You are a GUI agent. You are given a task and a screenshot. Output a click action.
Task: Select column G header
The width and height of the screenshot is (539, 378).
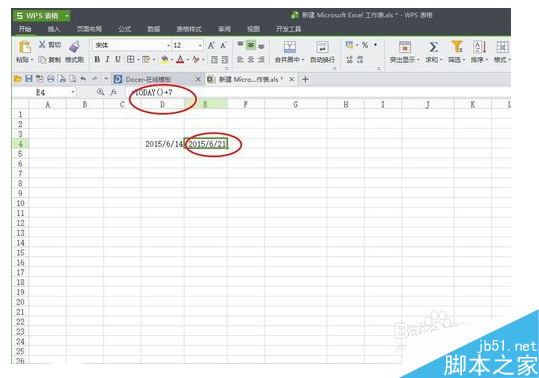[x=296, y=104]
